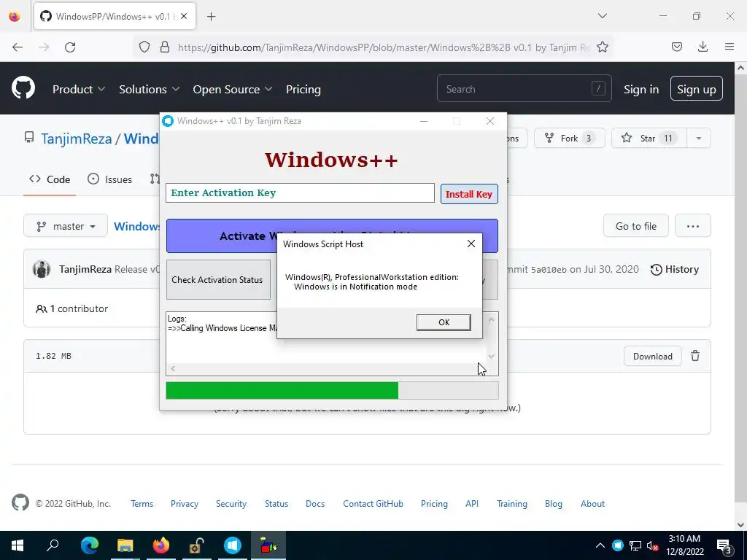747x560 pixels.
Task: Switch to the Issues tab
Action: (x=110, y=179)
